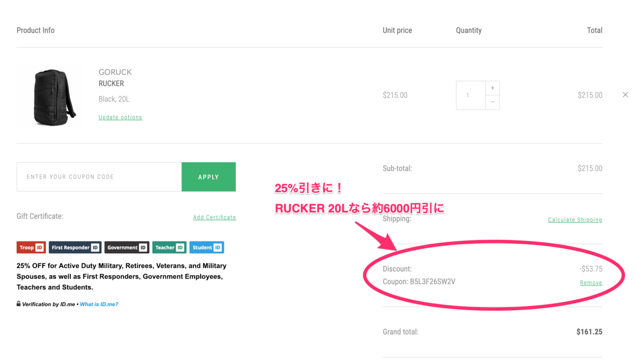Click the quantity value field showing 1
The height and width of the screenshot is (362, 644).
click(471, 95)
